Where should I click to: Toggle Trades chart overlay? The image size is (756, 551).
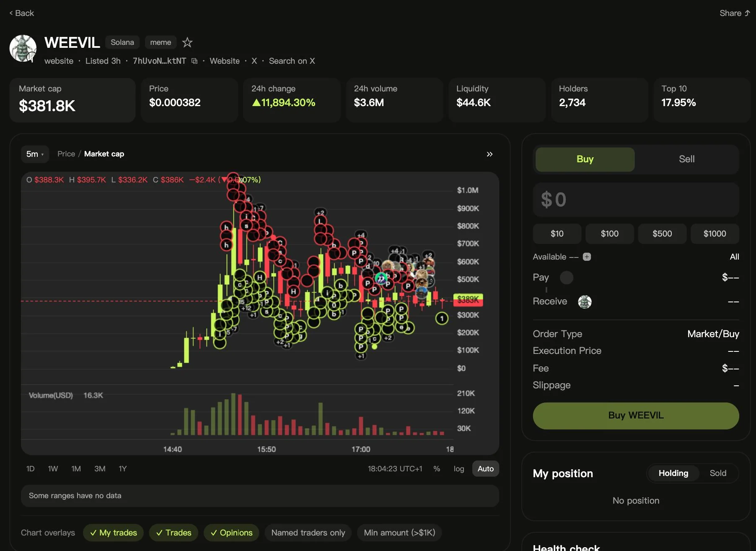point(173,533)
